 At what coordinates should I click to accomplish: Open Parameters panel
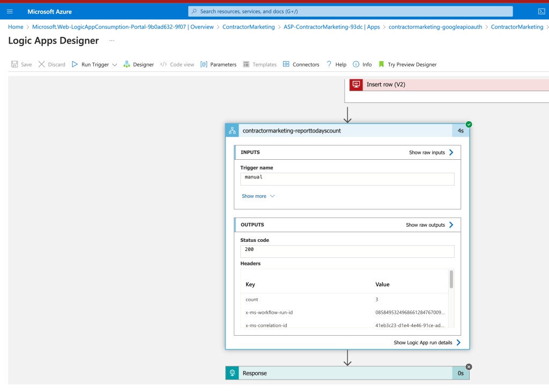point(219,64)
